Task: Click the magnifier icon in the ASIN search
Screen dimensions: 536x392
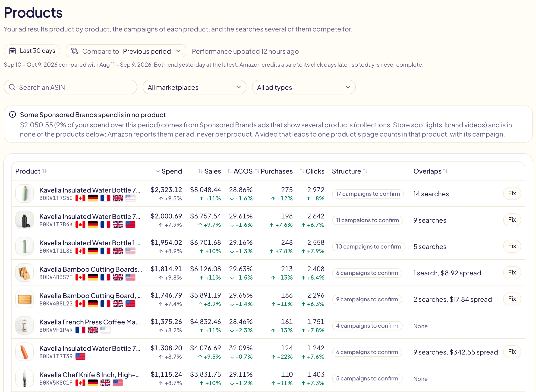Action: click(12, 87)
